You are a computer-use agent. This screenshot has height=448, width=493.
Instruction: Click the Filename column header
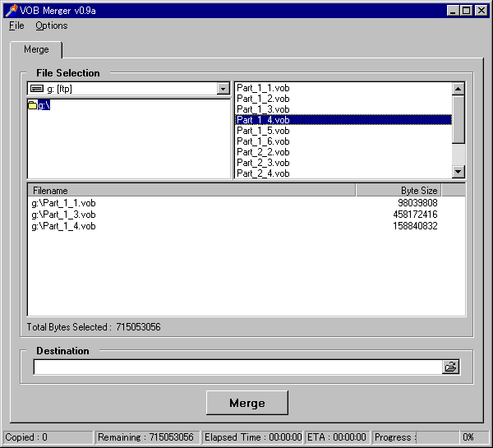pos(191,191)
